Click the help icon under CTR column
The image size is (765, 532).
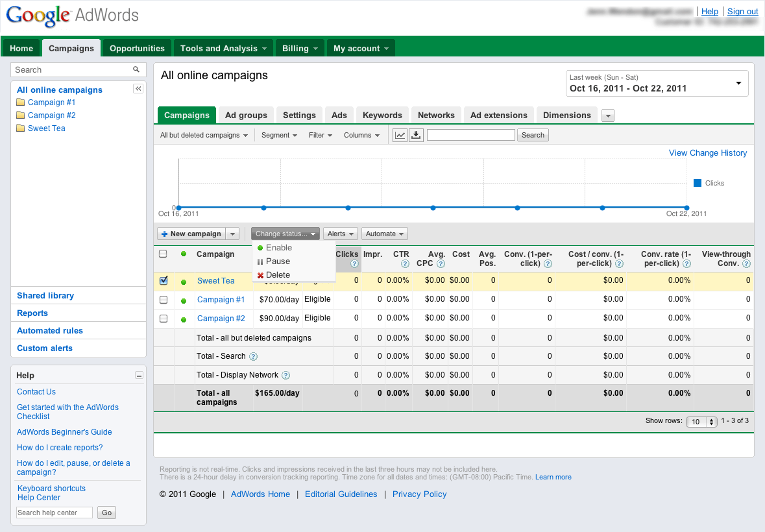click(405, 264)
